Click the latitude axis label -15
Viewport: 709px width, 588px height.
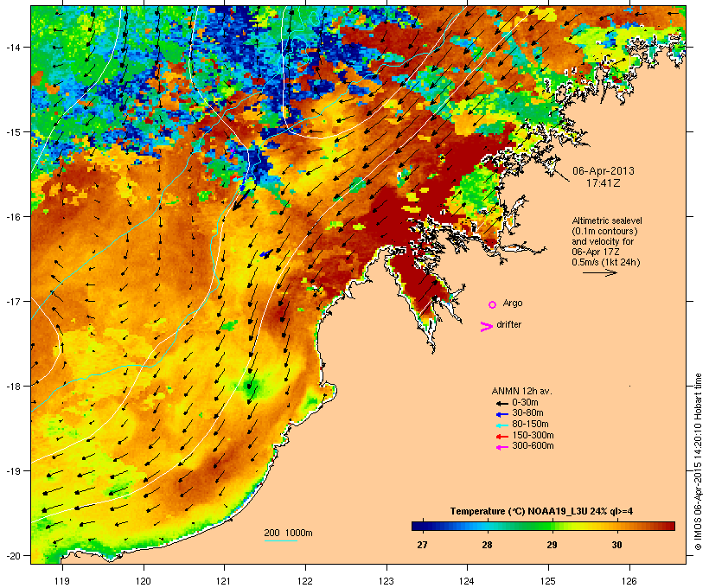tap(12, 132)
